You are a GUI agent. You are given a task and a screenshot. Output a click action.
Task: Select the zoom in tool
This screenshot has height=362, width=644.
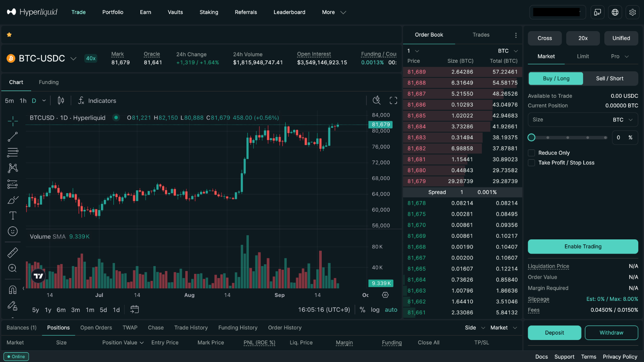[12, 268]
